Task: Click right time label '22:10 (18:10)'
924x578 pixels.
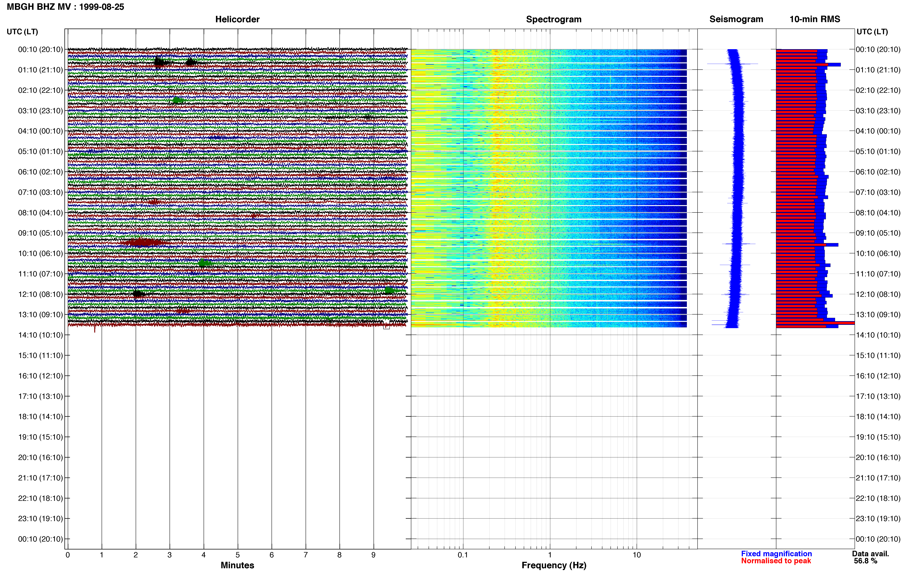Action: (x=878, y=498)
